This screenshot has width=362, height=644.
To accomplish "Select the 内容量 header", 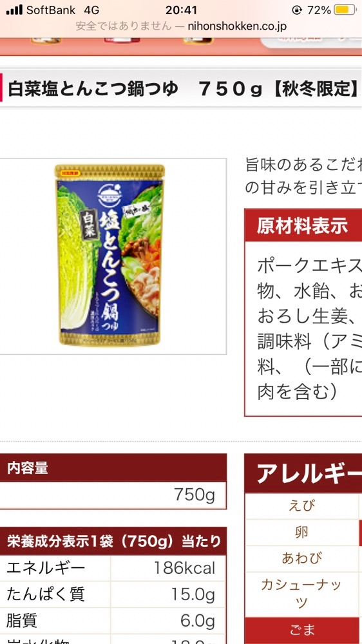I will 113,468.
